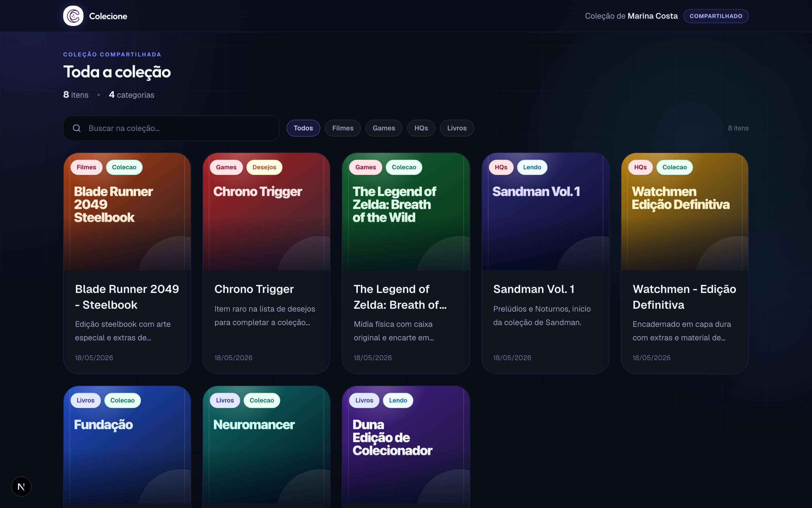Viewport: 812px width, 508px height.
Task: Click the description 'Item raro na lista de desejos'
Action: [265, 309]
